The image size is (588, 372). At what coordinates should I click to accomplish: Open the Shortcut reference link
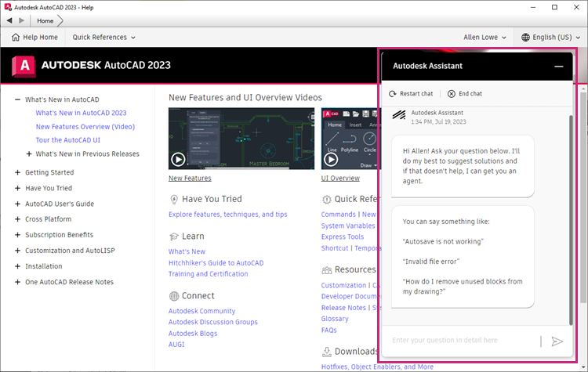[x=335, y=248]
